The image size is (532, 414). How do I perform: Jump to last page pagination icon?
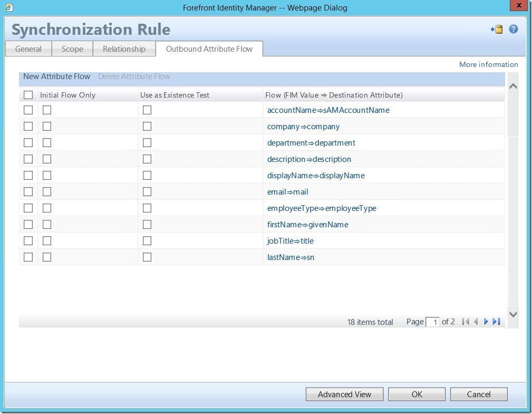[496, 321]
